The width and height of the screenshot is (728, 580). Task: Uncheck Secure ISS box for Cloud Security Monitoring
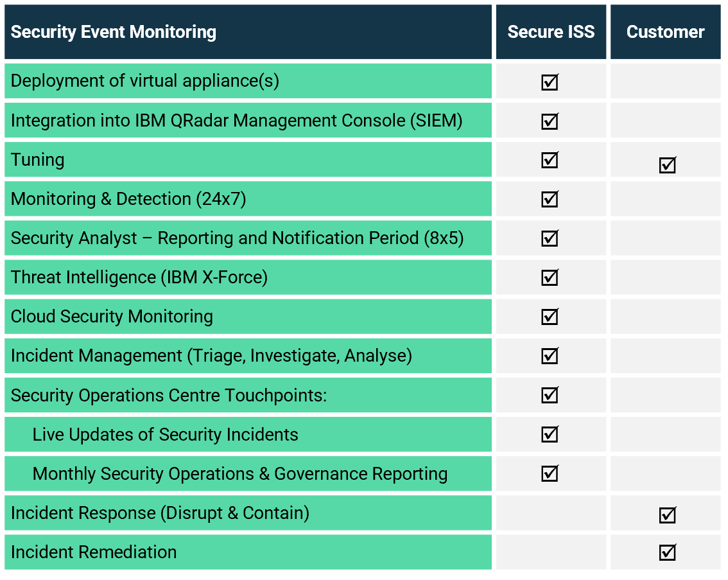tap(550, 317)
